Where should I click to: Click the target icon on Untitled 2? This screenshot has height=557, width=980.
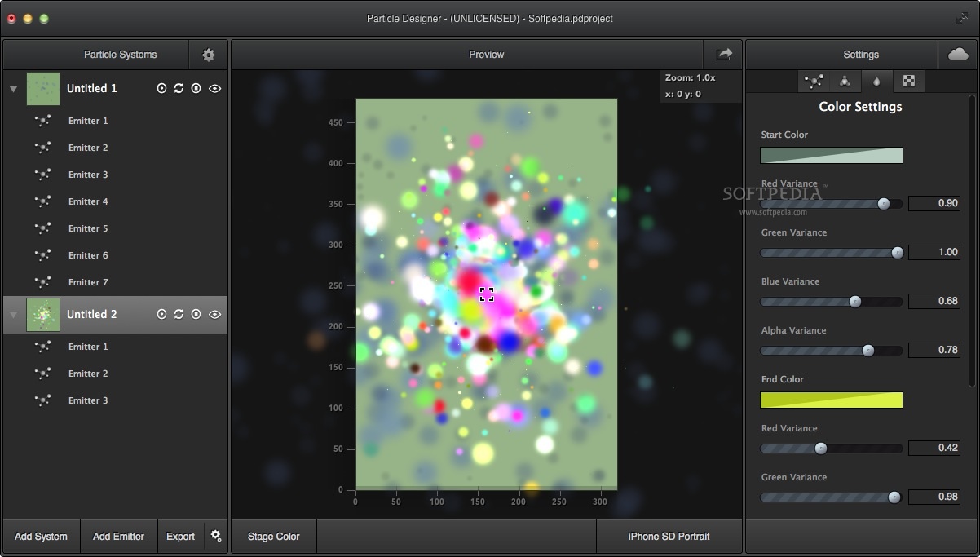161,314
